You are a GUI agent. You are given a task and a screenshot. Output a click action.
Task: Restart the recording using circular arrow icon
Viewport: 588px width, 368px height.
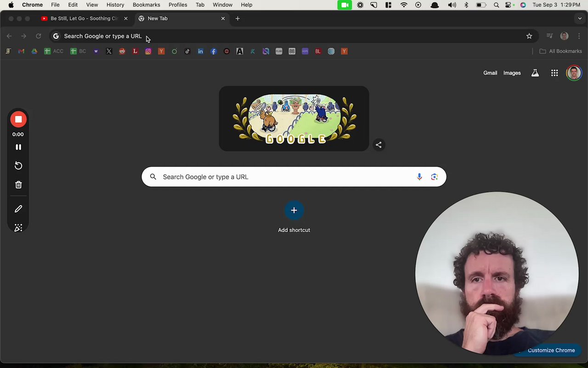(18, 166)
